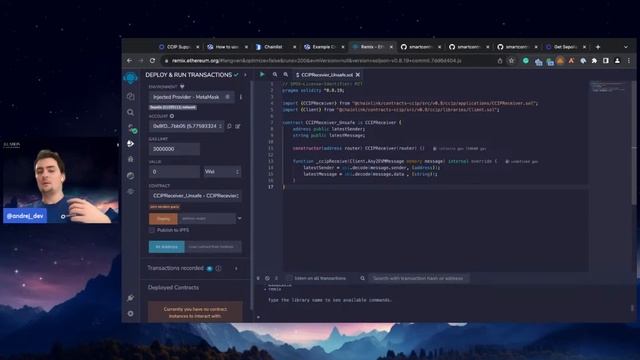
Task: Open Remix home logo icon
Action: point(131,78)
